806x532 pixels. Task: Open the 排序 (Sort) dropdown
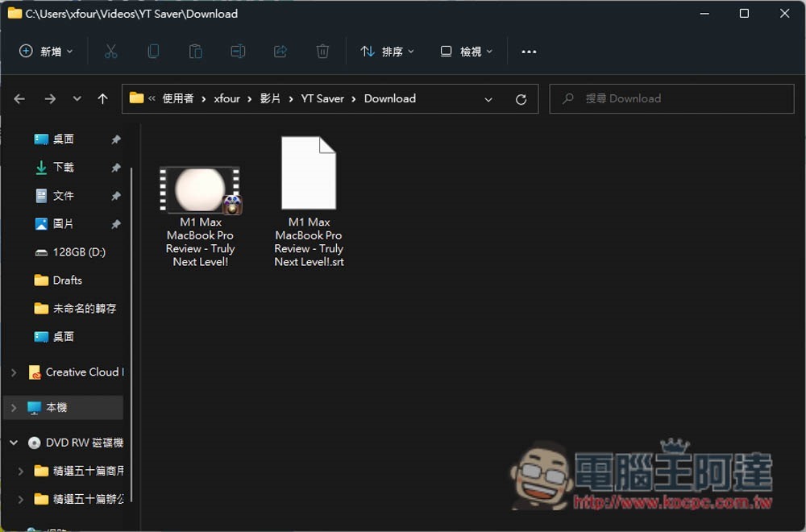387,52
